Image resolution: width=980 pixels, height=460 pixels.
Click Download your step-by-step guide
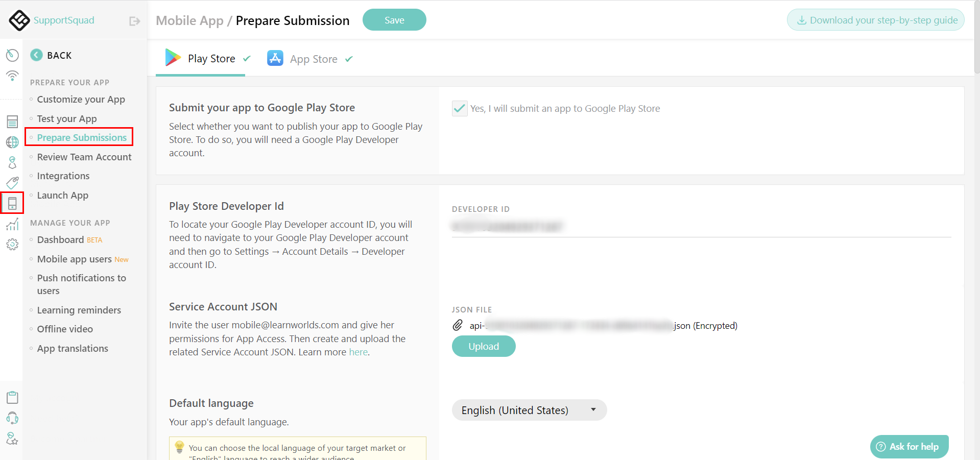coord(875,19)
